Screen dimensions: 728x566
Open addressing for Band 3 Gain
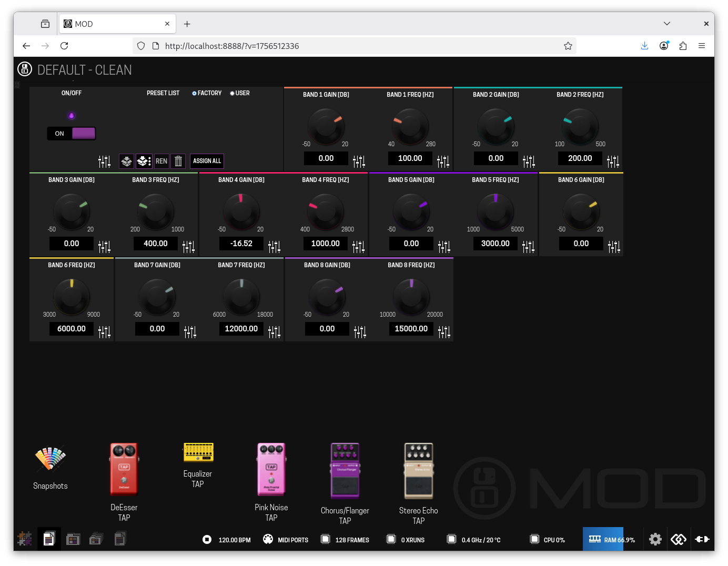tap(104, 247)
